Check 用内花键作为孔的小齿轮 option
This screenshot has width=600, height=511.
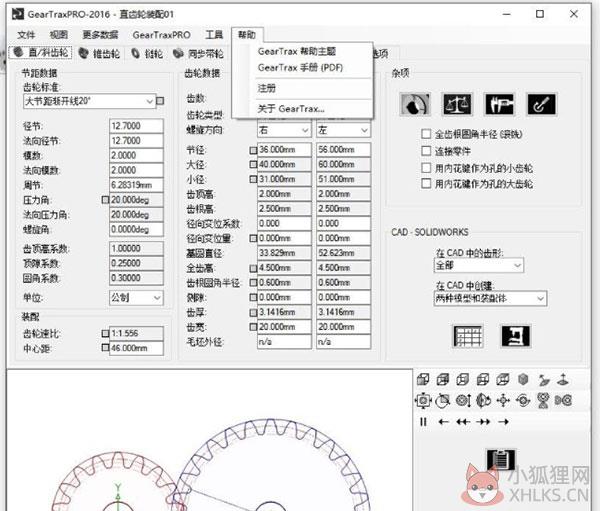[x=426, y=168]
